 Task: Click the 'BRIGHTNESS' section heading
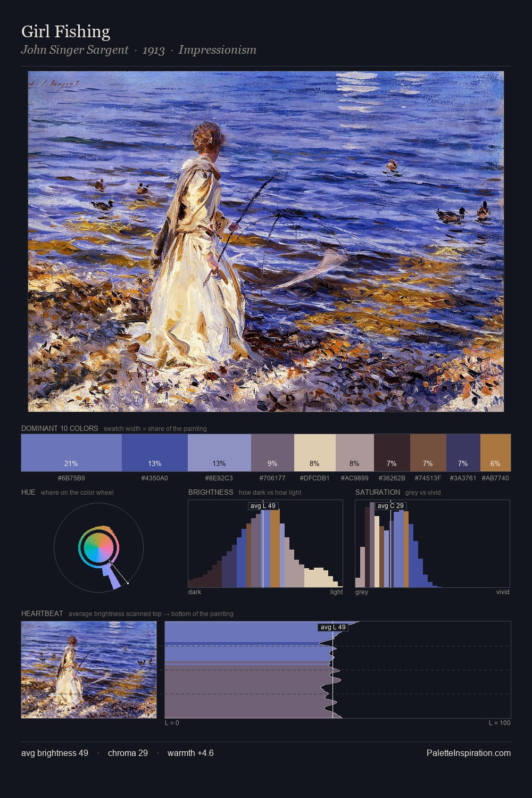(211, 492)
